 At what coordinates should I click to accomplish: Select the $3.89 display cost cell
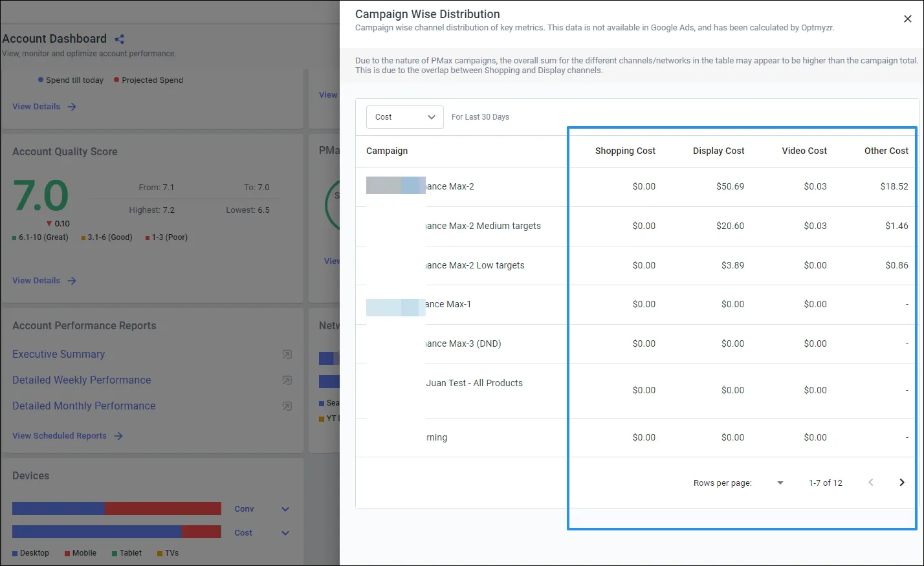pos(732,265)
